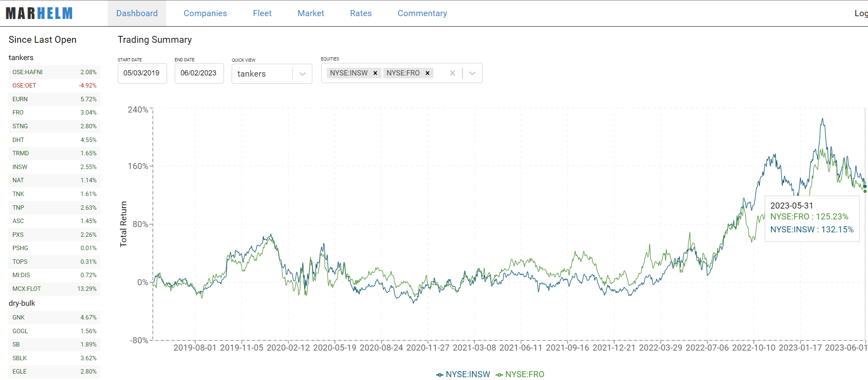Click the dry-bulk section heading

pos(22,303)
